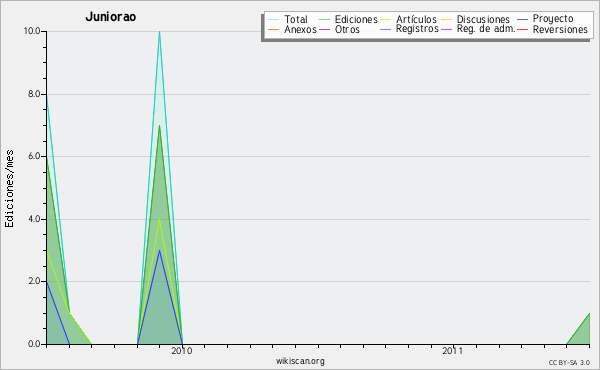Click the Reversiones red line swatch

pos(523,29)
